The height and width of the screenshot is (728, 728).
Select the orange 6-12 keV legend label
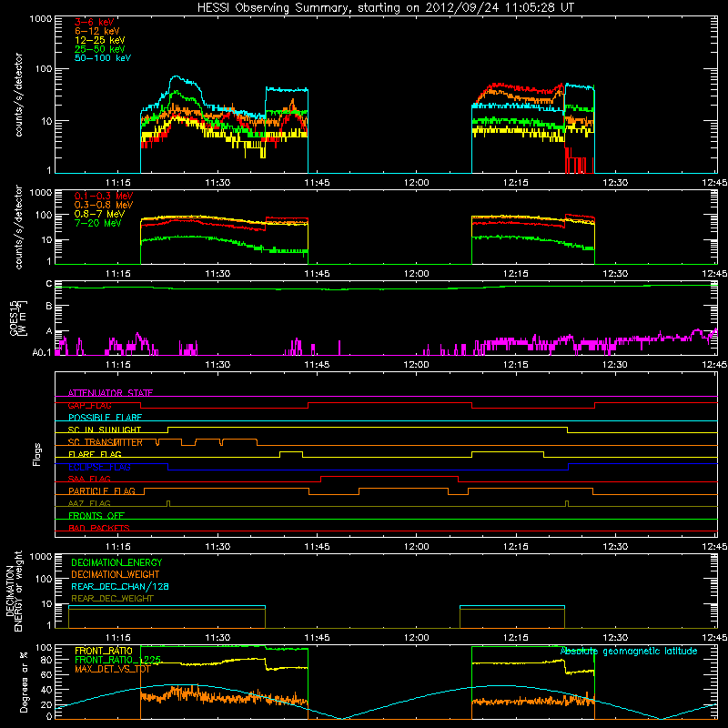coord(97,31)
